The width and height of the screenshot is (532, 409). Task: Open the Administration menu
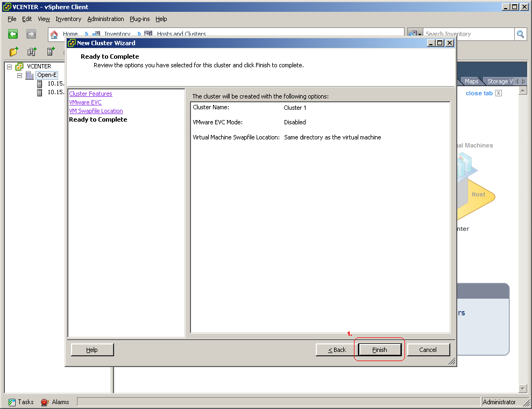coord(105,19)
